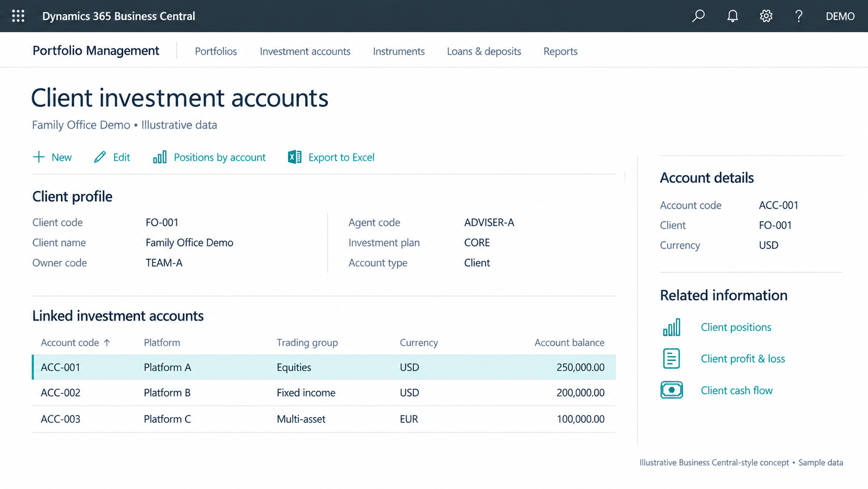The width and height of the screenshot is (868, 489).
Task: Select the ACC-001 account code cell
Action: point(61,367)
